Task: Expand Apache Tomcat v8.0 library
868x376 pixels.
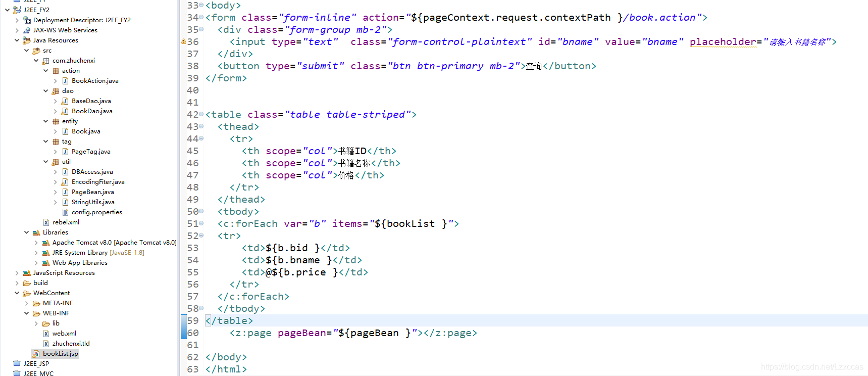Action: [36, 243]
